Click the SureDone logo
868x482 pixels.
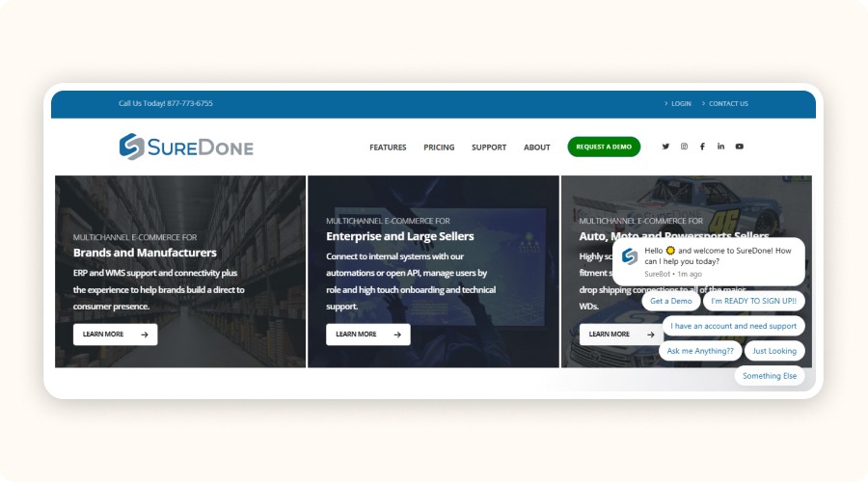tap(186, 147)
